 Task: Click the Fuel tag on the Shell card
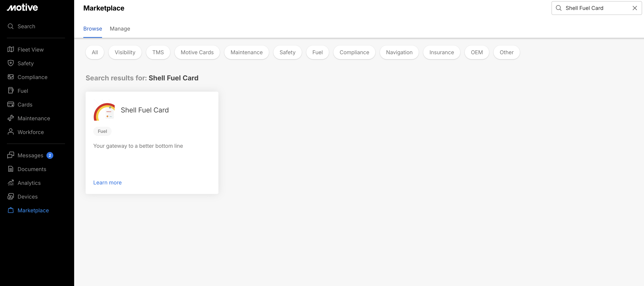click(x=102, y=131)
